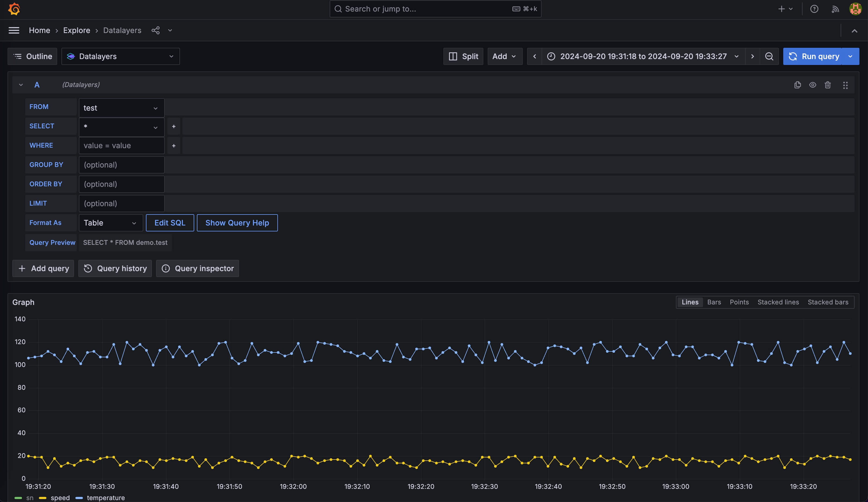Open the Datalayers data source dropdown
The image size is (868, 502).
(120, 56)
